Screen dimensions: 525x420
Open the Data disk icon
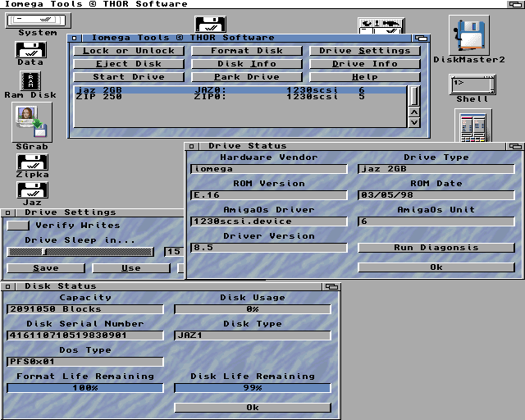tap(31, 50)
